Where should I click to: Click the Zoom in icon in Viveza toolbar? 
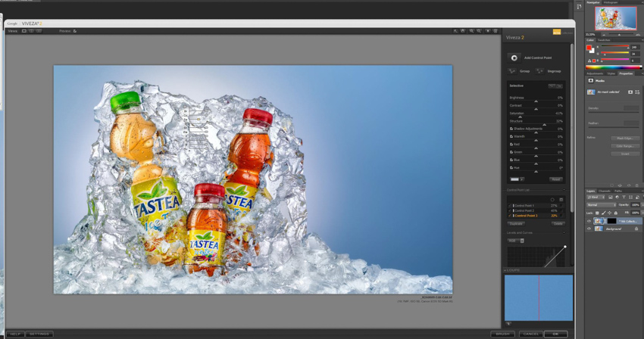point(471,31)
